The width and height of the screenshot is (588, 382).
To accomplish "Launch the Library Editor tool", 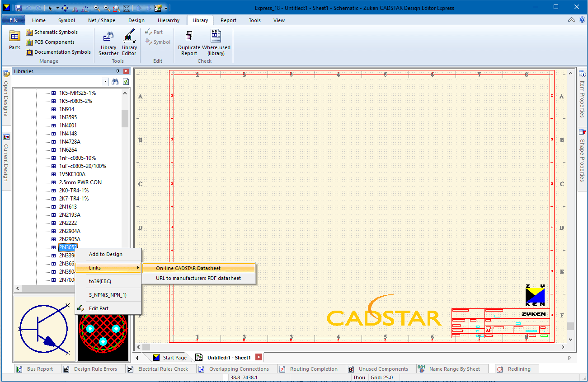I will [129, 42].
